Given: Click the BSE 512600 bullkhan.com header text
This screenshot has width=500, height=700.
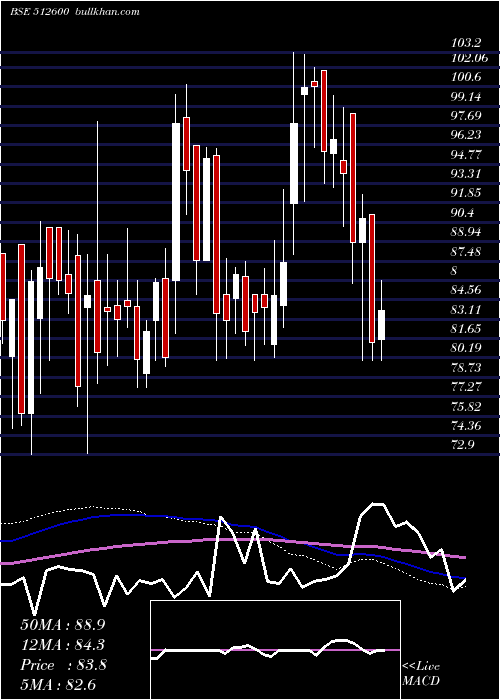Looking at the screenshot, I should [75, 12].
